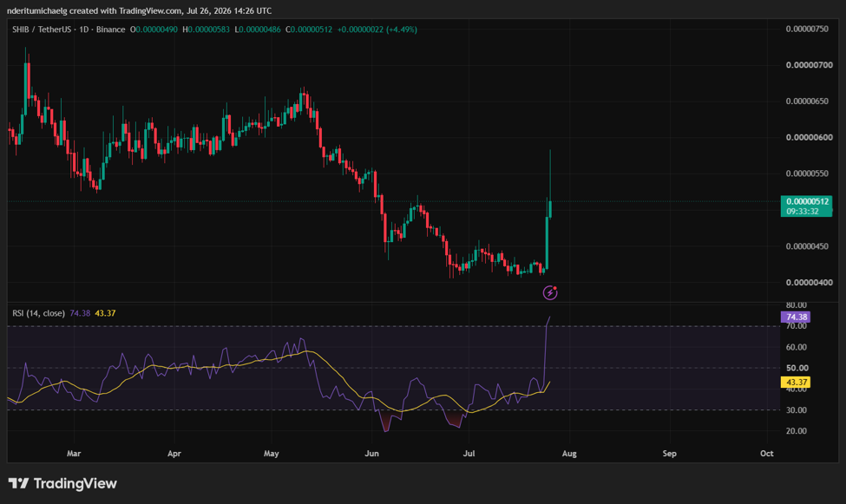
Task: Select the 1D interval label in the header
Action: 83,29
